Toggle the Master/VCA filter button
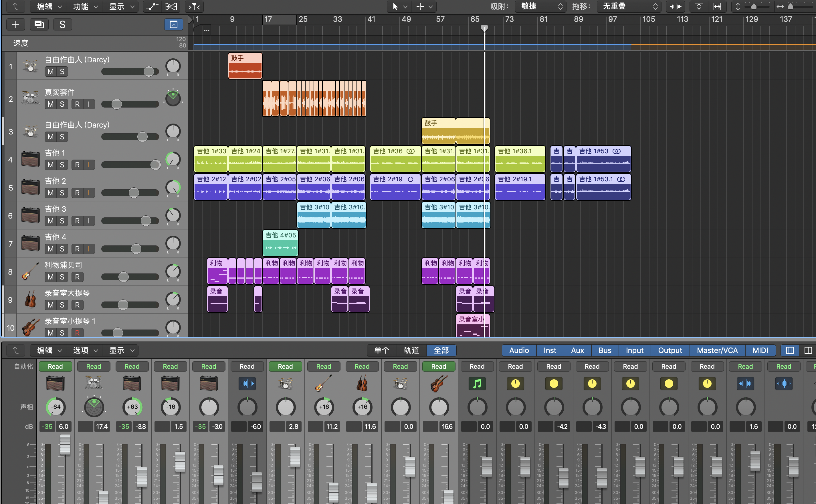Image resolution: width=816 pixels, height=504 pixels. tap(717, 350)
